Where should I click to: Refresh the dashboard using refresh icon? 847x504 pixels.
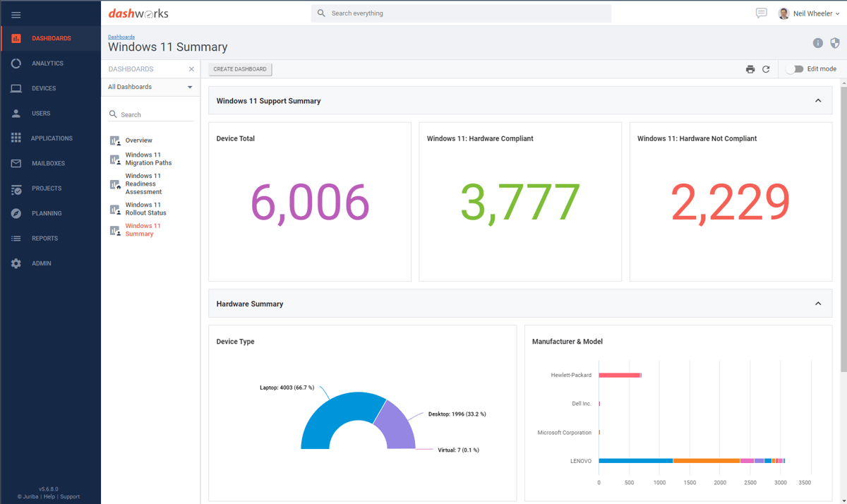[766, 69]
